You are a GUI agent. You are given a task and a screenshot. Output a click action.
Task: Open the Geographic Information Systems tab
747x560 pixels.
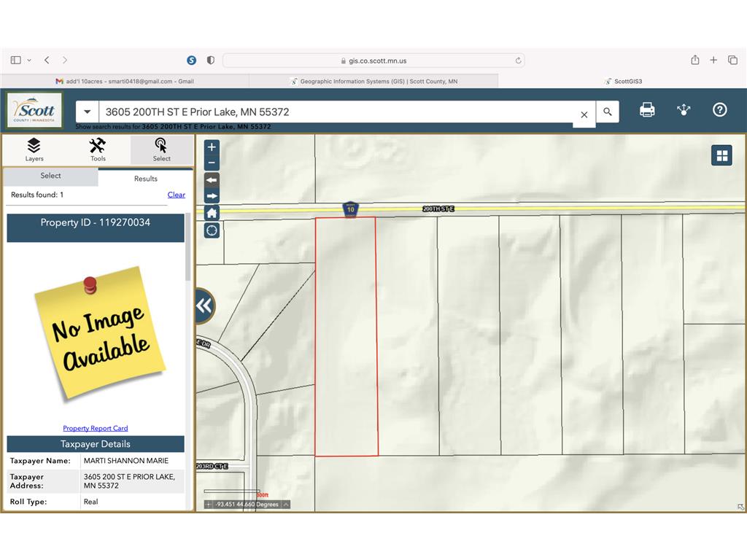[x=374, y=82]
